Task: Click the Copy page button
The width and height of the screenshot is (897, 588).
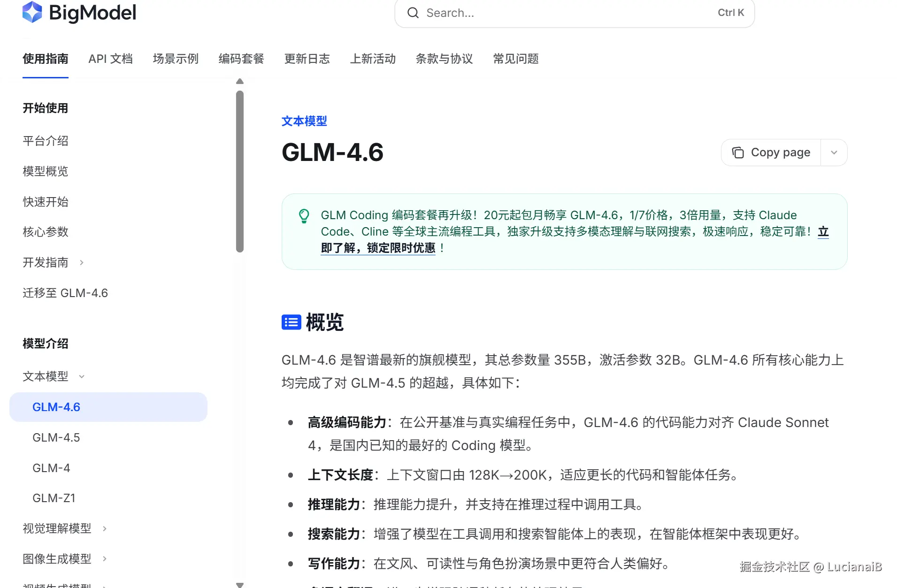Action: [x=771, y=153]
